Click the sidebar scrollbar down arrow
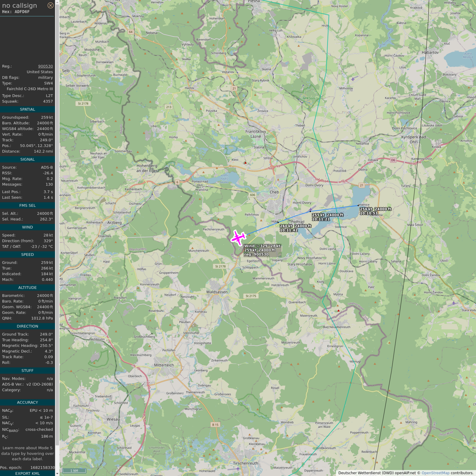This screenshot has height=476, width=476. (x=57, y=474)
